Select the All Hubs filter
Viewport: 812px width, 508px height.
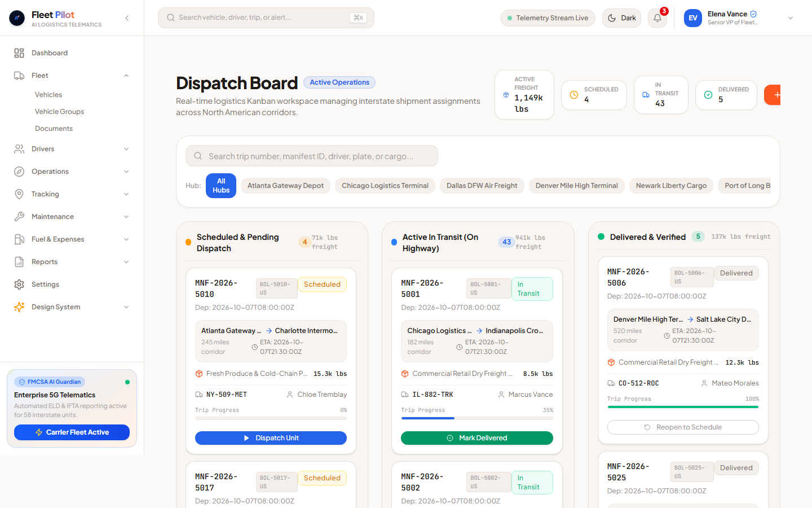(x=221, y=186)
